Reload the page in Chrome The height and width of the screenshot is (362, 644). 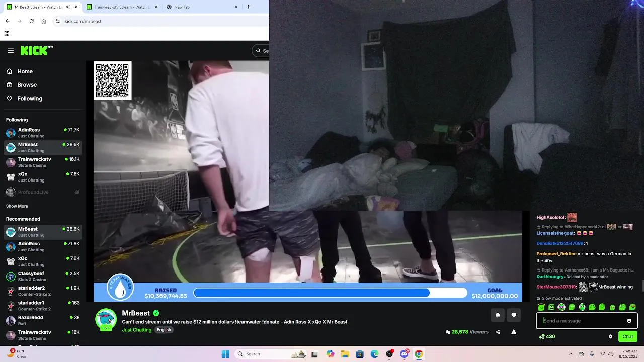click(x=31, y=21)
